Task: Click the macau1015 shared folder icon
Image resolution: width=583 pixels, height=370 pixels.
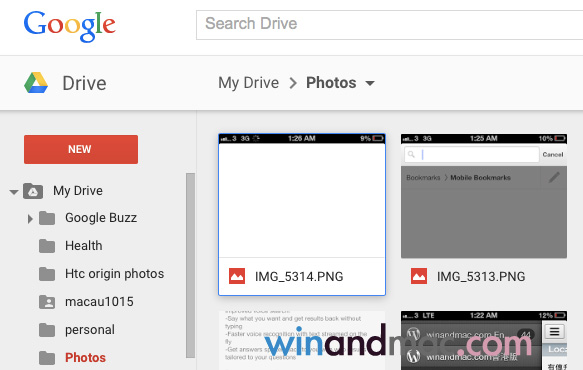Action: [47, 302]
